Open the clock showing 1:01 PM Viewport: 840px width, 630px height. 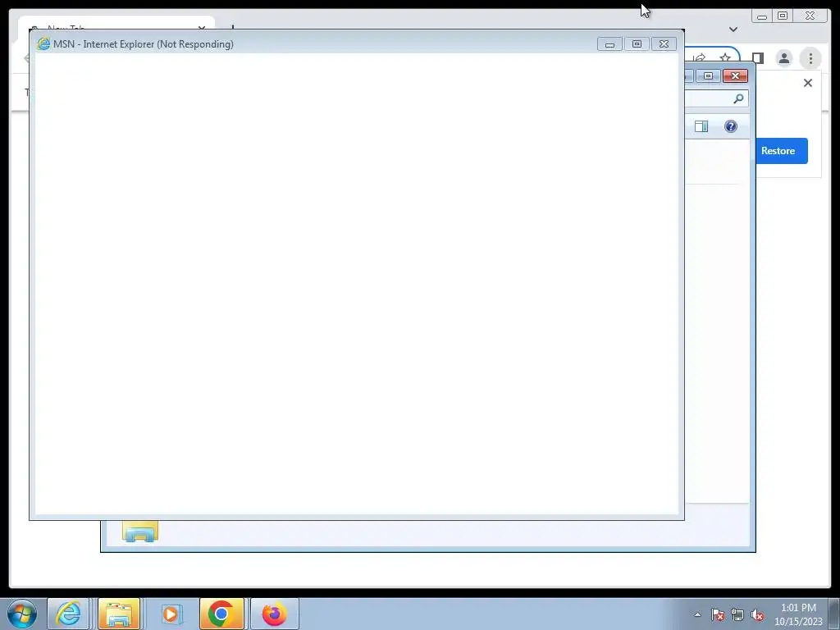(x=798, y=614)
